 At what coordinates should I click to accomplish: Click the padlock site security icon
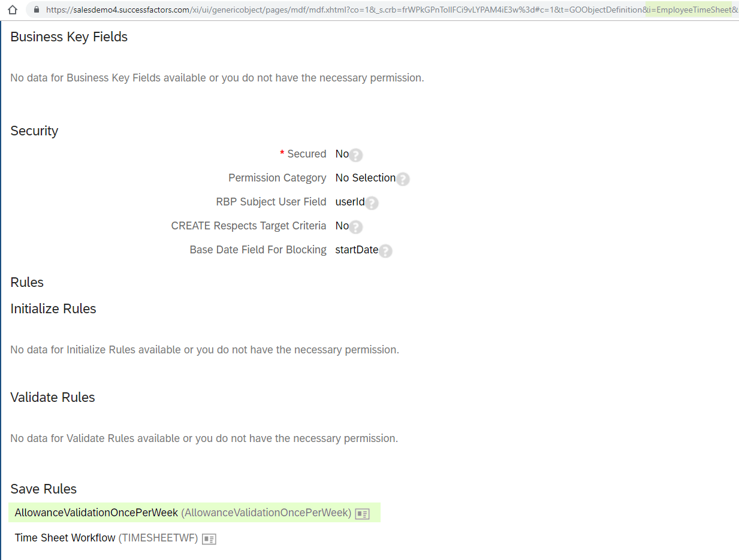click(x=36, y=10)
